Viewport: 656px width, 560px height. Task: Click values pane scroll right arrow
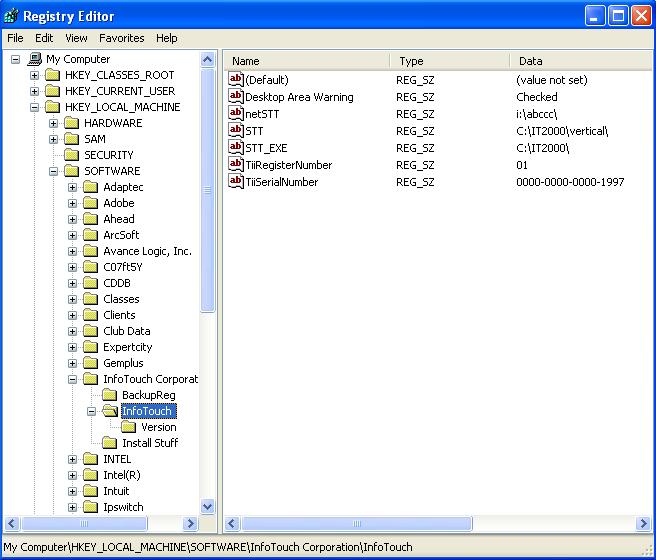pos(643,523)
